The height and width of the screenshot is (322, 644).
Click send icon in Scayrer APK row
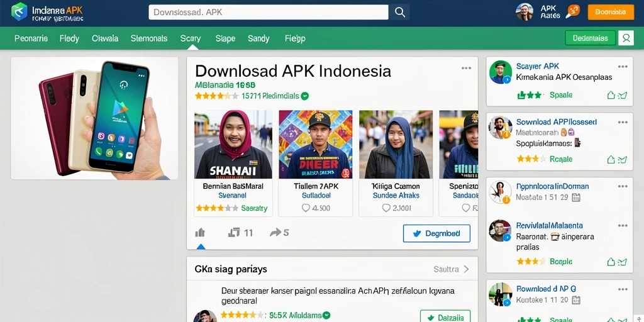pos(623,96)
